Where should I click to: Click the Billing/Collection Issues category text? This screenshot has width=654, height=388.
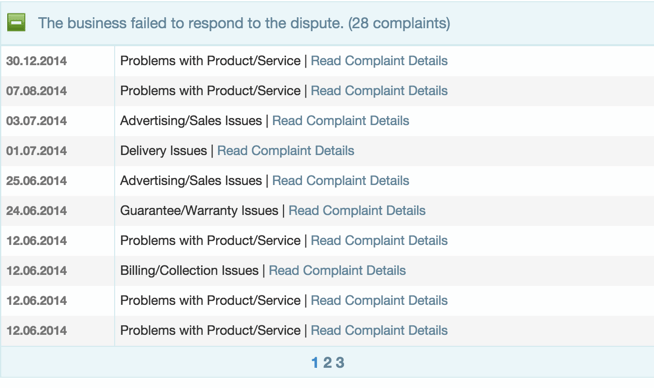click(x=189, y=270)
